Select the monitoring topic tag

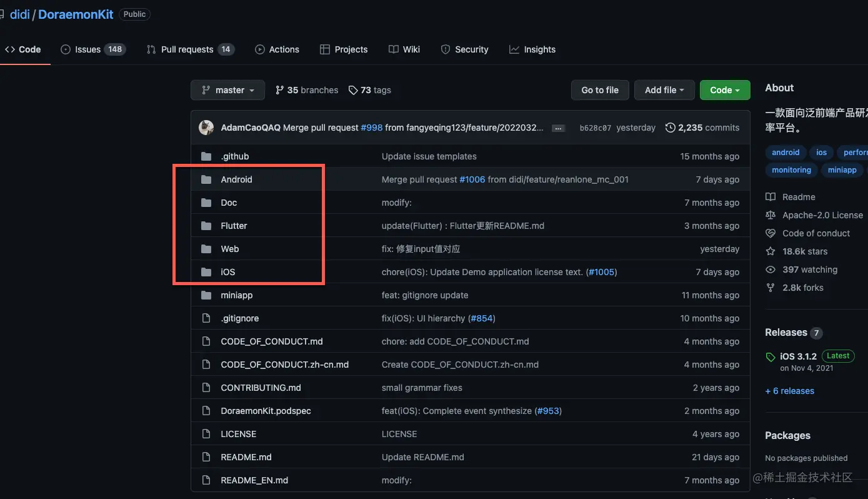[791, 170]
